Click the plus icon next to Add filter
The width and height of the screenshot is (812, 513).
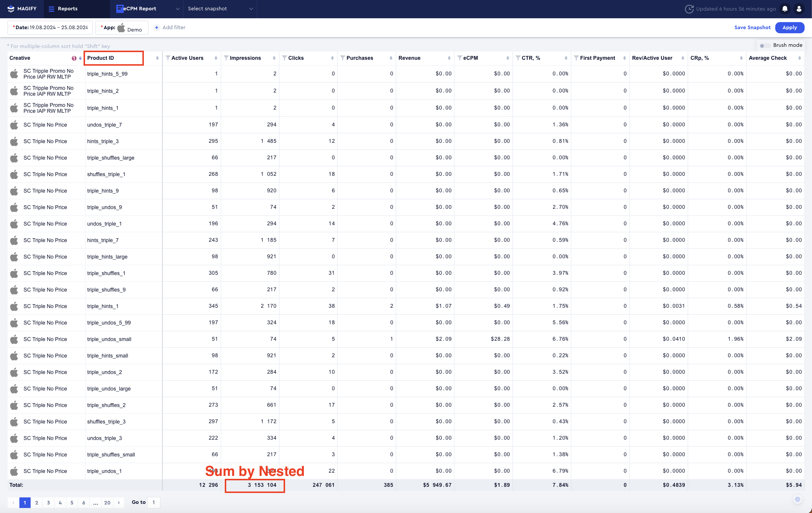[157, 27]
